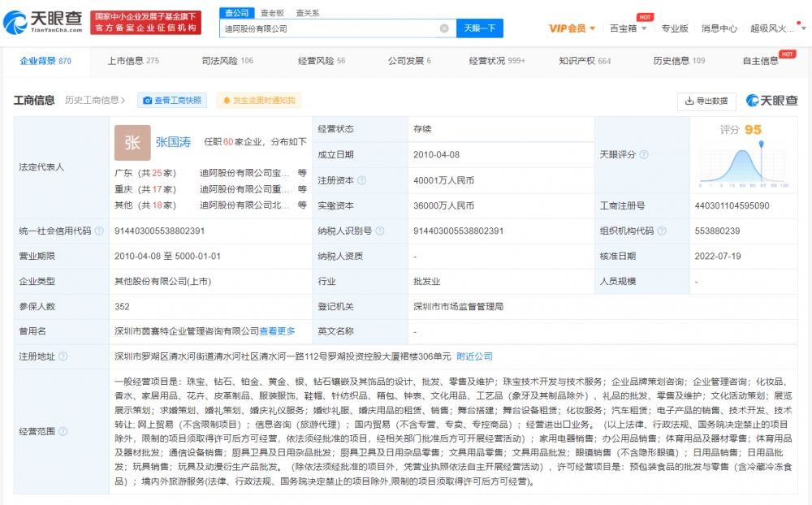Open the 消息中心 link
This screenshot has width=812, height=505.
(719, 28)
